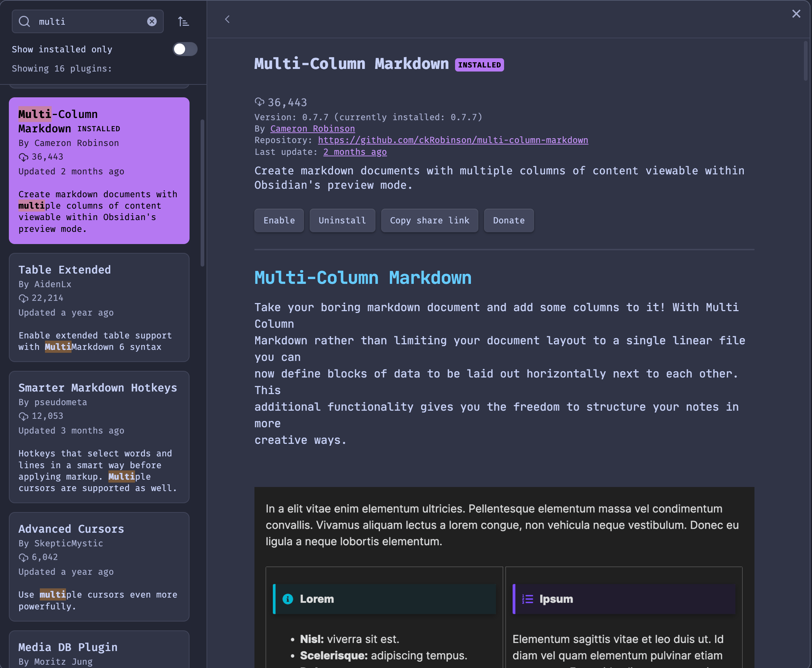Click the Lorem callout title
The height and width of the screenshot is (668, 812).
pyautogui.click(x=317, y=599)
